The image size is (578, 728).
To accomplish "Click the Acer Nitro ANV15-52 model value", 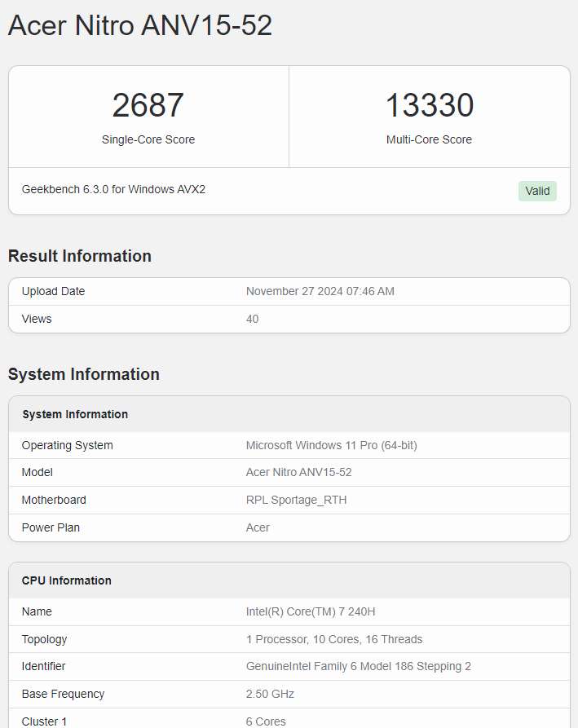I will (x=298, y=472).
